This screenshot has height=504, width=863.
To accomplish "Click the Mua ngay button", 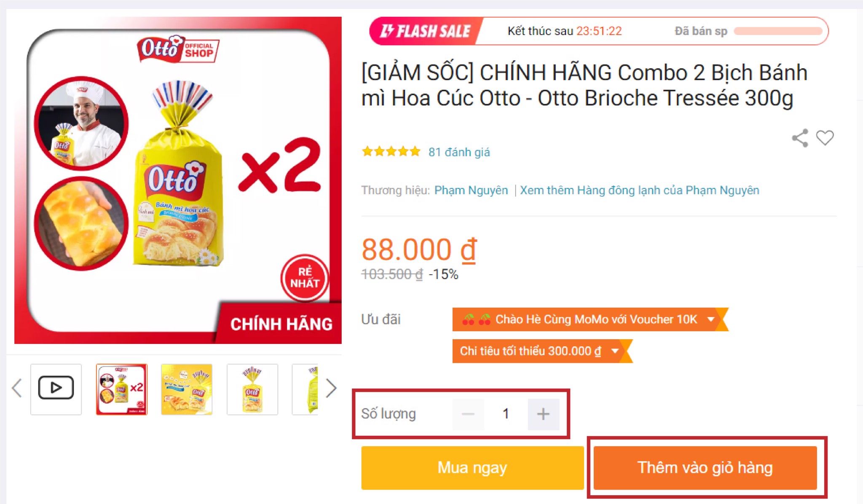I will pyautogui.click(x=472, y=468).
